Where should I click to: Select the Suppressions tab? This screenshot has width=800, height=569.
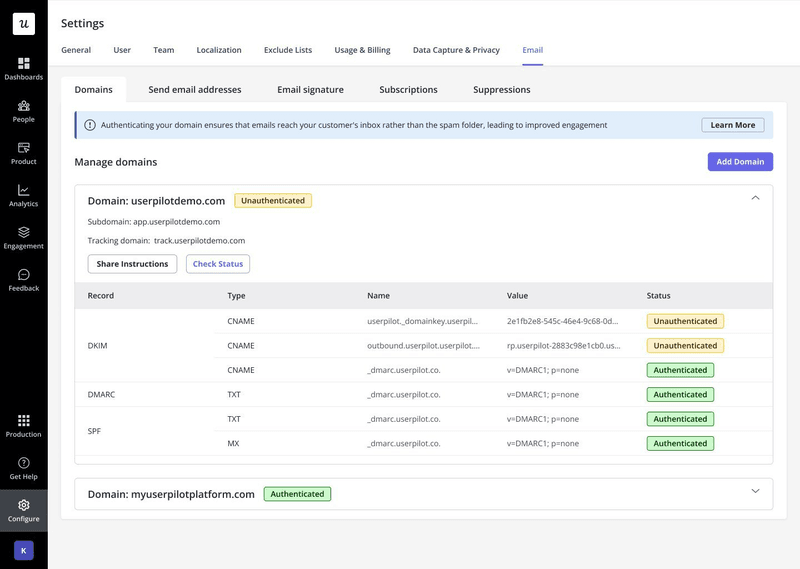coord(501,90)
